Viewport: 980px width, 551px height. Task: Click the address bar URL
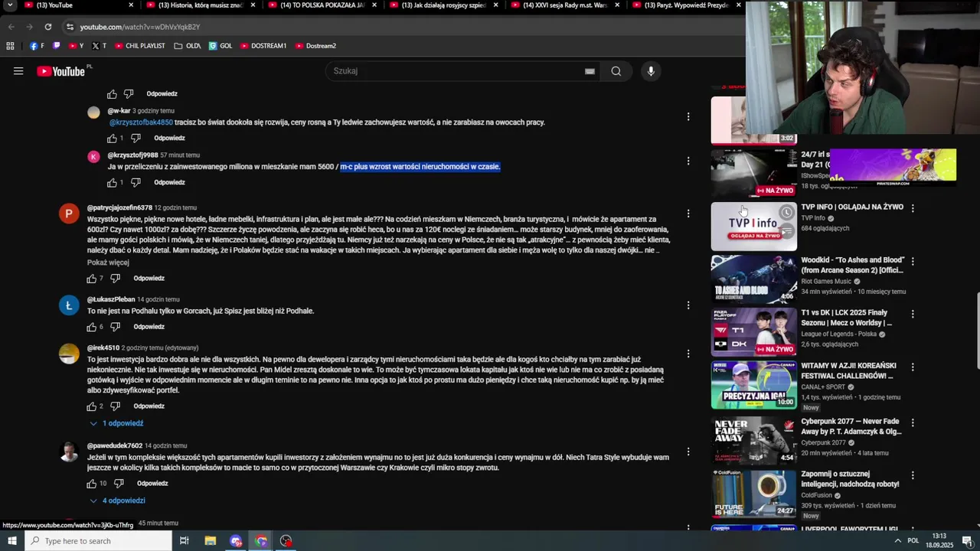click(140, 27)
